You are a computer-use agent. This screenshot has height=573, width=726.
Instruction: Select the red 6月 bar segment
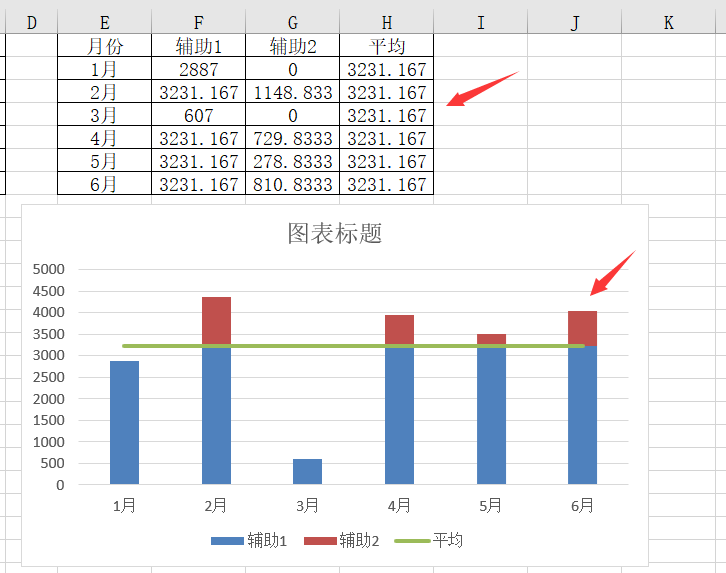pos(582,327)
